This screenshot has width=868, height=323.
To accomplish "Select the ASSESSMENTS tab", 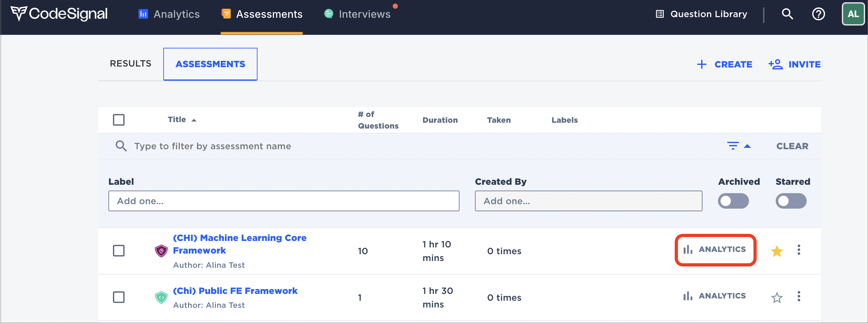I will point(210,64).
